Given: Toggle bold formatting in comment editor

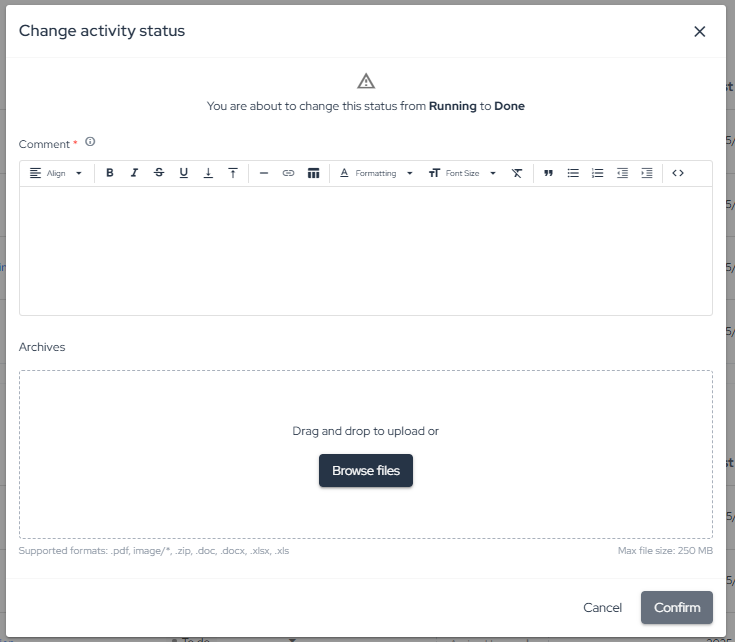Looking at the screenshot, I should [x=110, y=173].
